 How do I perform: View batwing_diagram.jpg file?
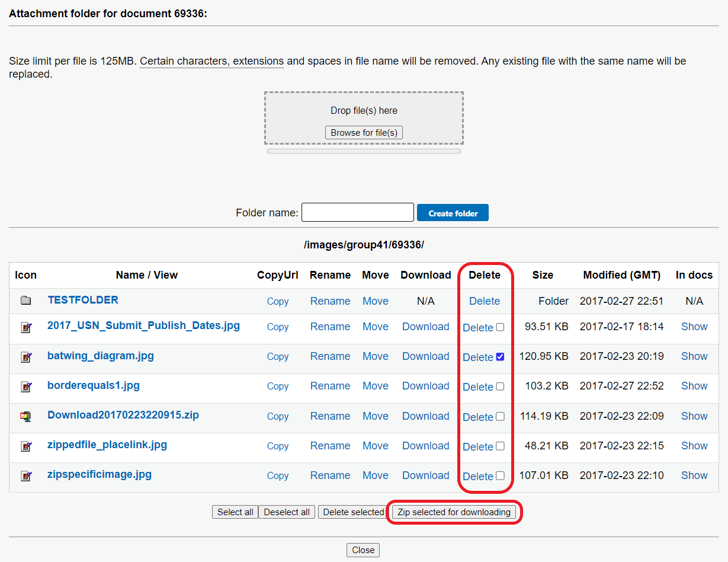pyautogui.click(x=101, y=356)
